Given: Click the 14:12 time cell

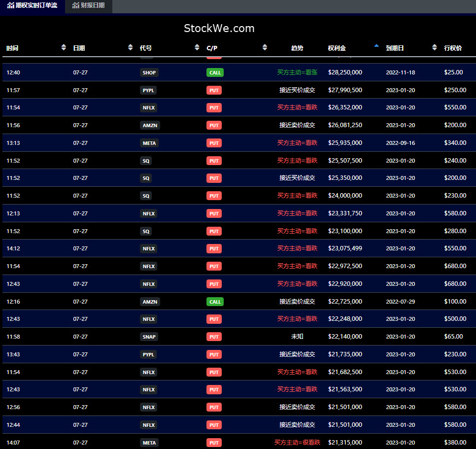Looking at the screenshot, I should click(13, 248).
